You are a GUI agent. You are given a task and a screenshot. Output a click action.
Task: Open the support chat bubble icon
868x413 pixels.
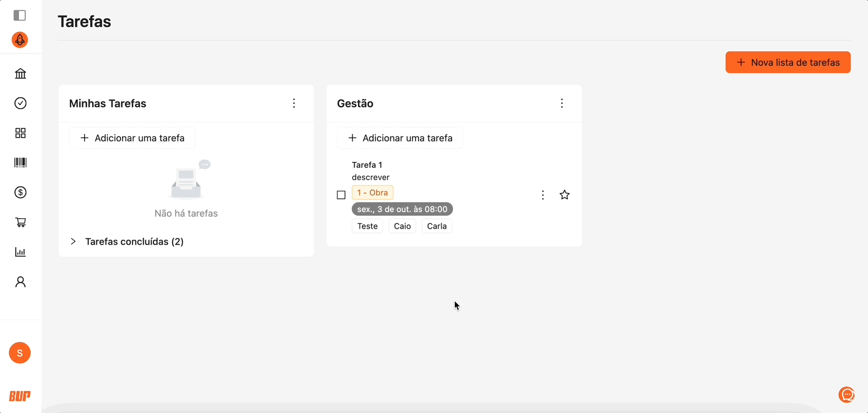coord(847,395)
